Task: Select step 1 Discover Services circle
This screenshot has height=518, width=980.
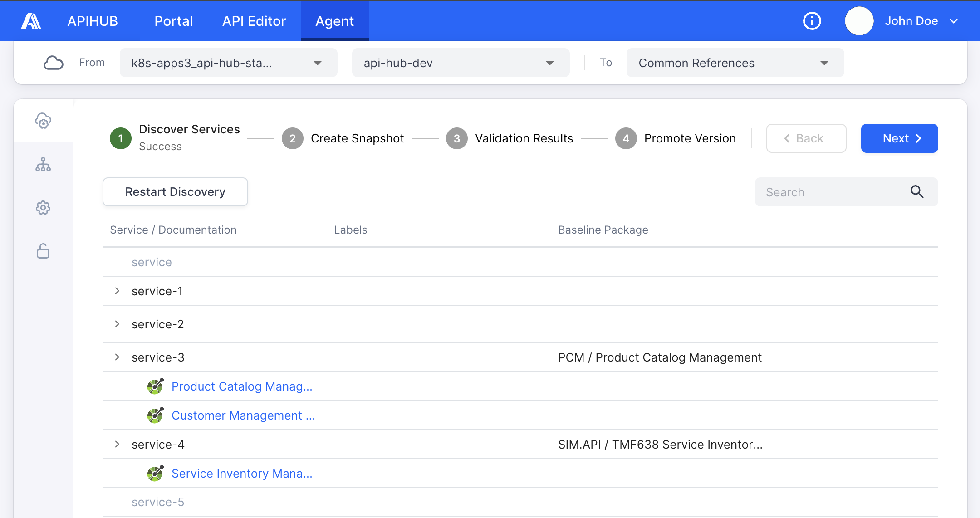Action: (121, 138)
